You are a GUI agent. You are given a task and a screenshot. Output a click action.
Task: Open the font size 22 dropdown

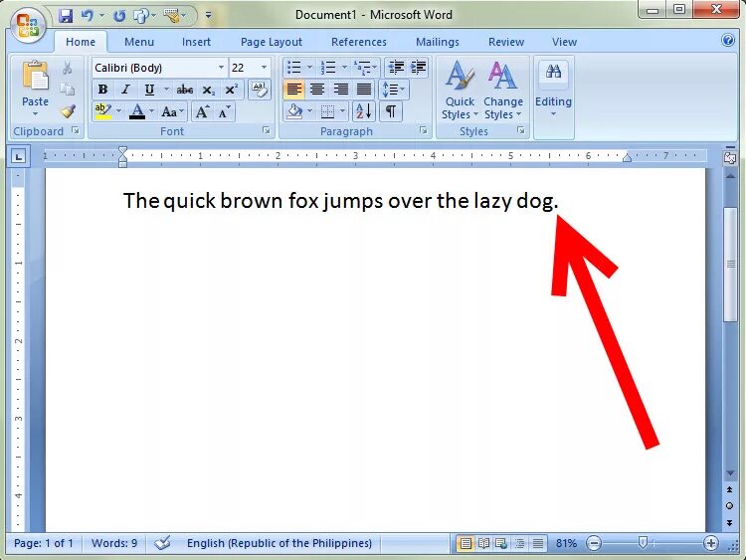pyautogui.click(x=264, y=68)
